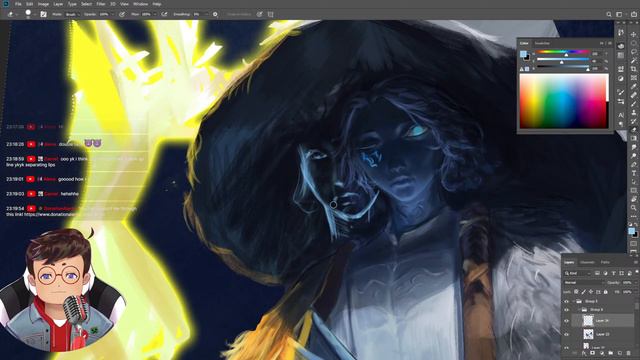Toggle lock all for layer
This screenshot has width=640, height=360.
click(606, 292)
